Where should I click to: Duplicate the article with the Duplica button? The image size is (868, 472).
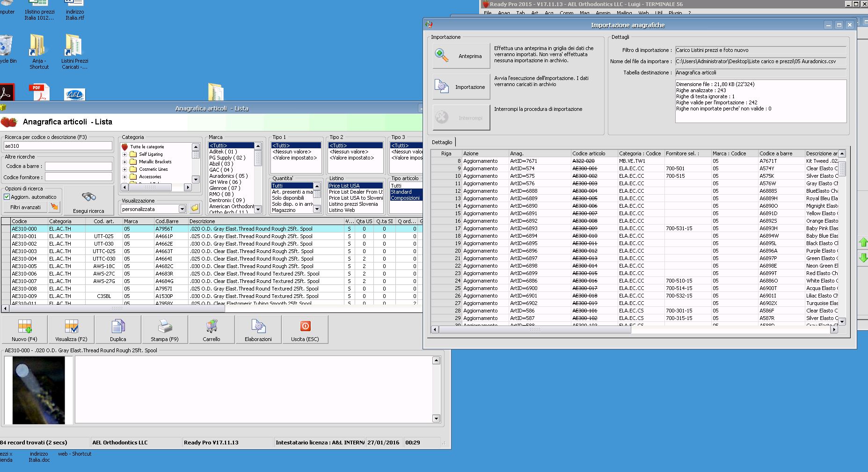coord(118,329)
